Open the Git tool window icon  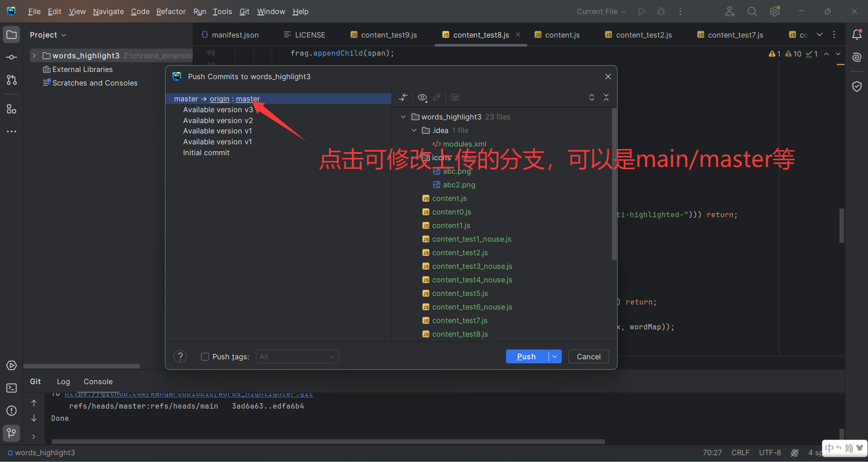(11, 433)
